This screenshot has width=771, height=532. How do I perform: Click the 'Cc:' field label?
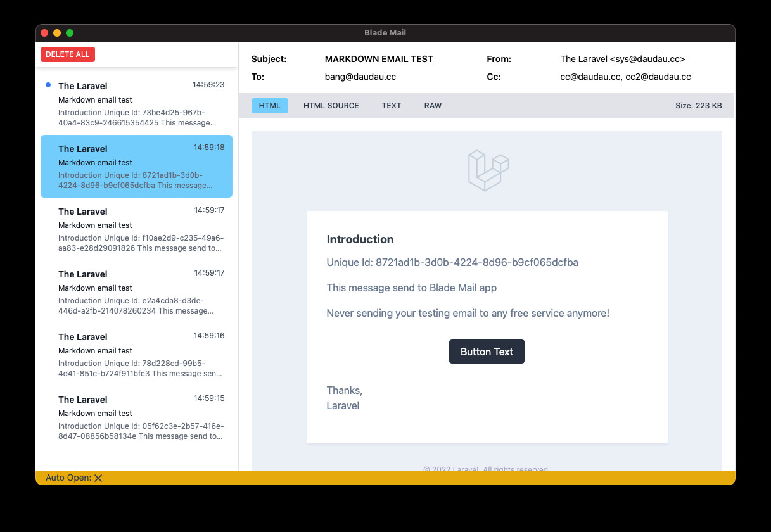(x=494, y=77)
